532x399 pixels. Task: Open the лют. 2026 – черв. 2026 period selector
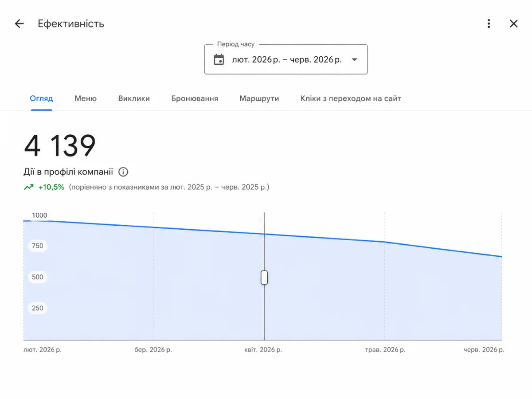pyautogui.click(x=286, y=59)
